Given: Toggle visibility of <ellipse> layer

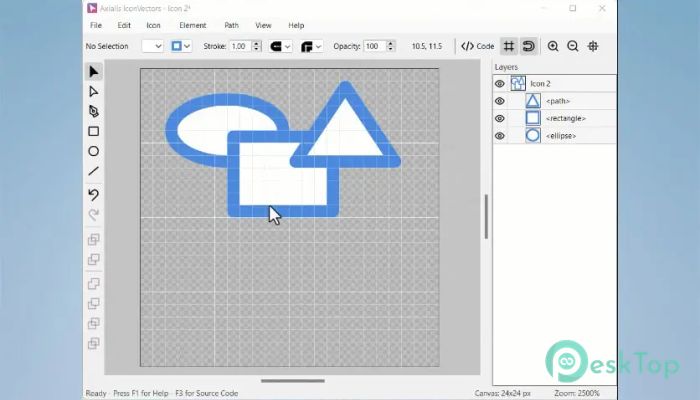Looking at the screenshot, I should click(500, 135).
